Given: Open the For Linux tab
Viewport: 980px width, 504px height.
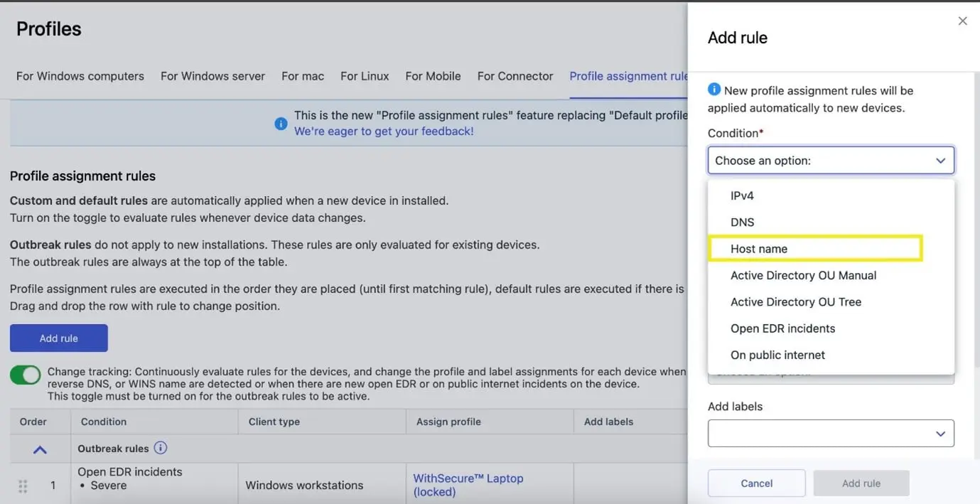Looking at the screenshot, I should coord(365,76).
